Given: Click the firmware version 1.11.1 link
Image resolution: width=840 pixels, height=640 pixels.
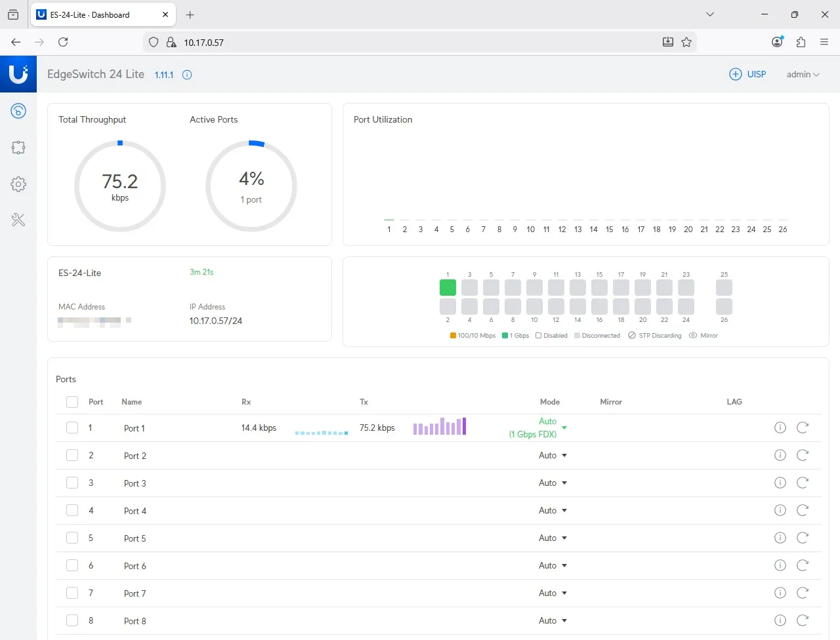Looking at the screenshot, I should point(164,75).
